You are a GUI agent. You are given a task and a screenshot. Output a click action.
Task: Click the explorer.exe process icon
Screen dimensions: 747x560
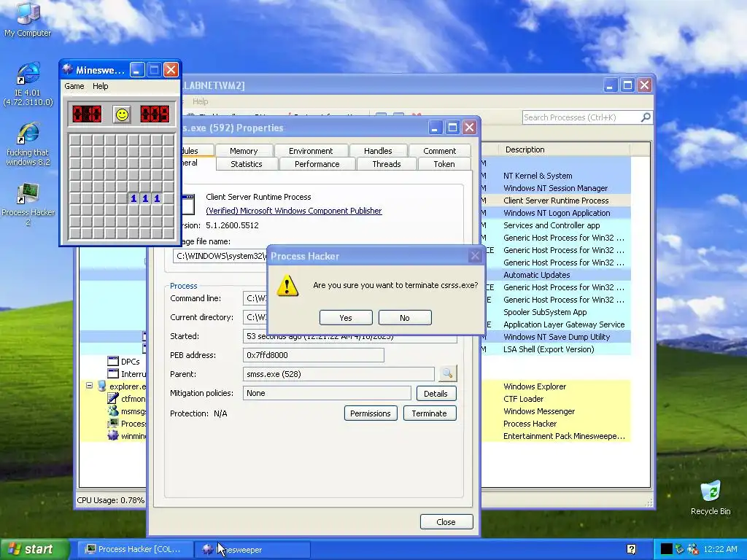pos(102,386)
